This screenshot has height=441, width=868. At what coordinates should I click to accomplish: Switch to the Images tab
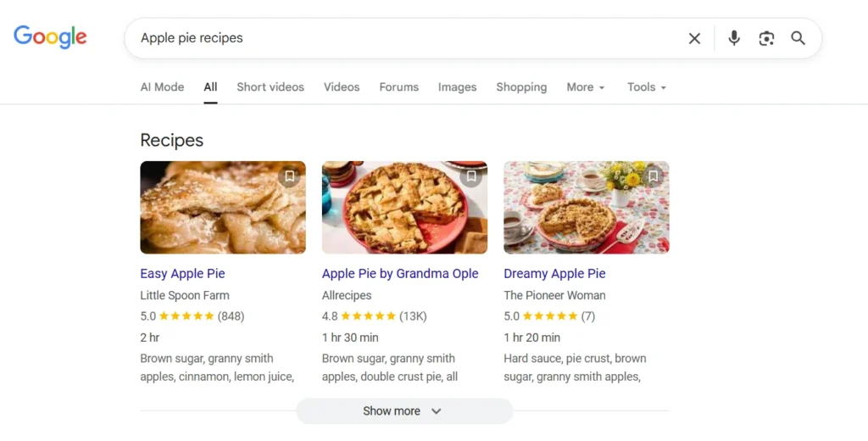click(457, 87)
